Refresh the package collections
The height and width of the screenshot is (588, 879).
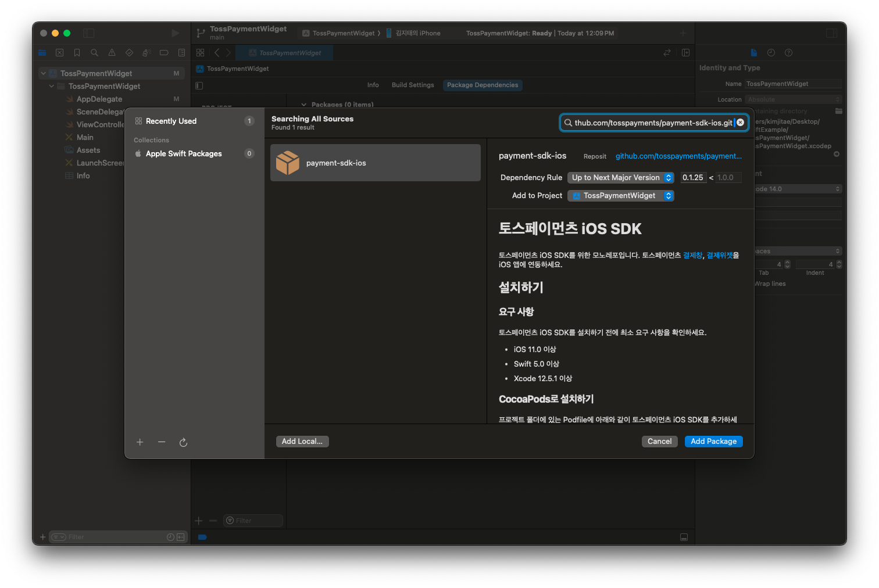pos(183,442)
